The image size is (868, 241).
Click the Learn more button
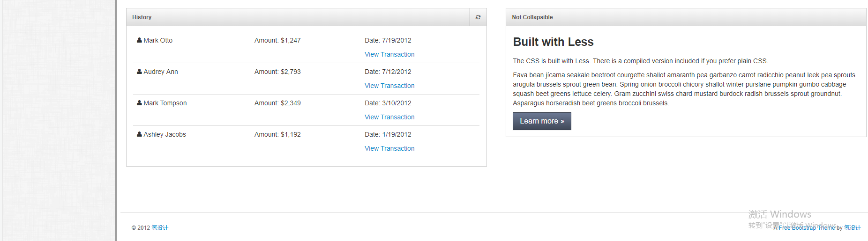coord(542,121)
